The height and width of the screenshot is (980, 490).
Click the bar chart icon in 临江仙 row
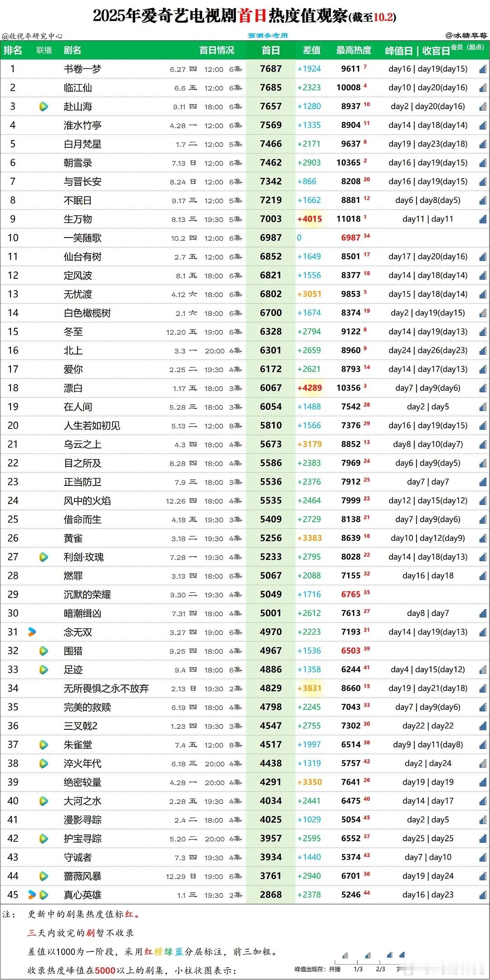(483, 88)
